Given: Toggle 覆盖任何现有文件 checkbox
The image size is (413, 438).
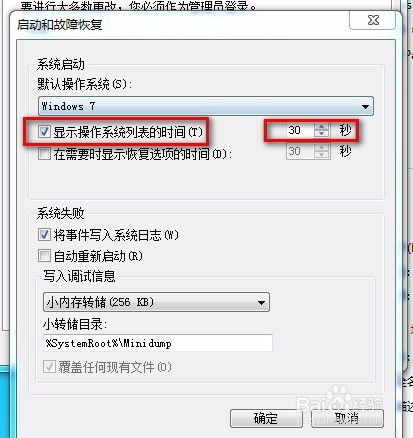Looking at the screenshot, I should [49, 367].
